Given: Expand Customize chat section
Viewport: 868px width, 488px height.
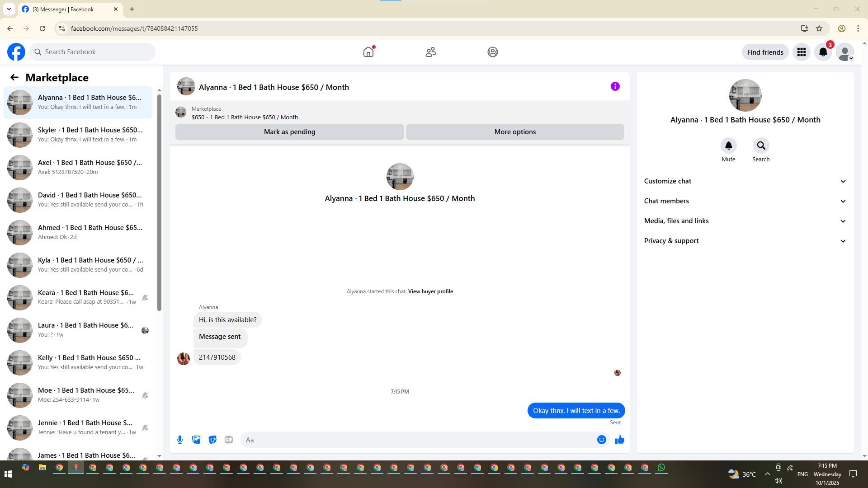Looking at the screenshot, I should 745,181.
